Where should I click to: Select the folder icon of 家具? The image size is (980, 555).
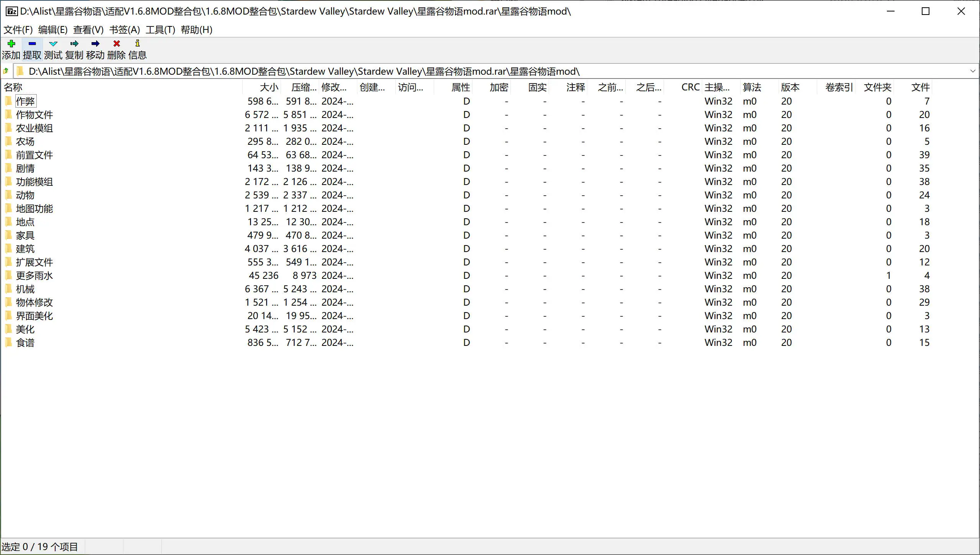click(8, 235)
